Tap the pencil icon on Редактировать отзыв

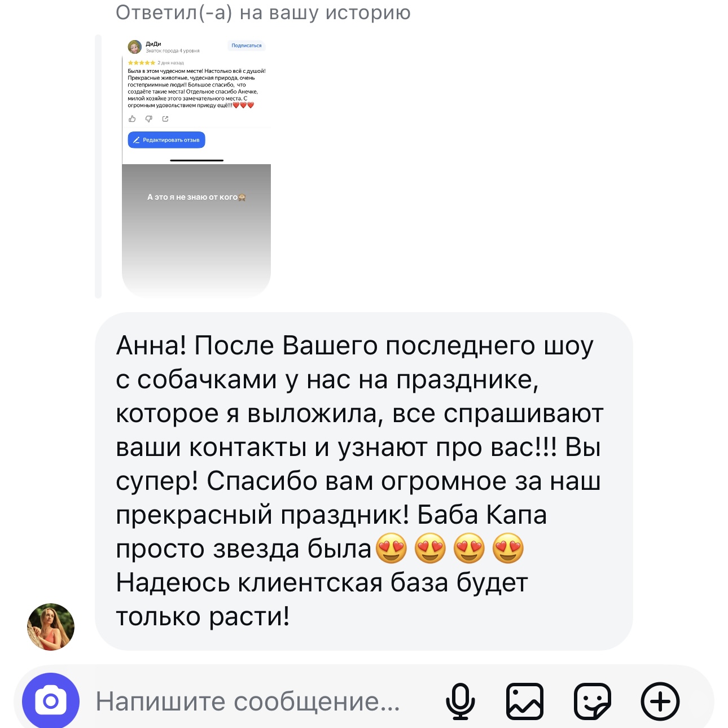[x=136, y=140]
